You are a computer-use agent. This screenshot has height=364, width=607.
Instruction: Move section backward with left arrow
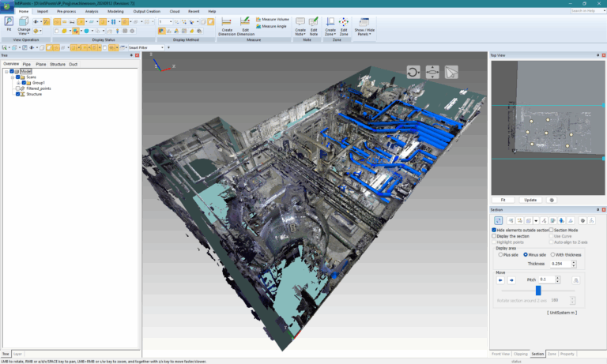point(500,280)
